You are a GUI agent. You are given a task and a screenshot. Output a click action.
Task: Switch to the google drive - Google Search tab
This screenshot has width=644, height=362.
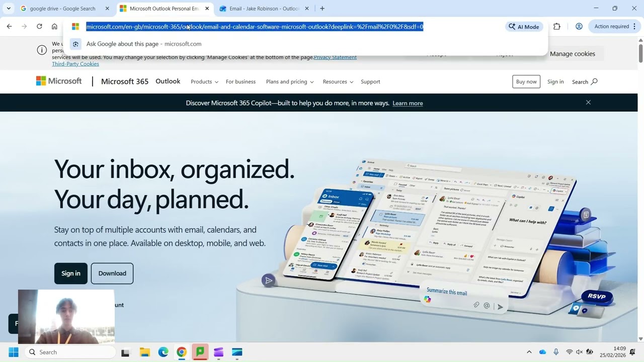click(63, 9)
